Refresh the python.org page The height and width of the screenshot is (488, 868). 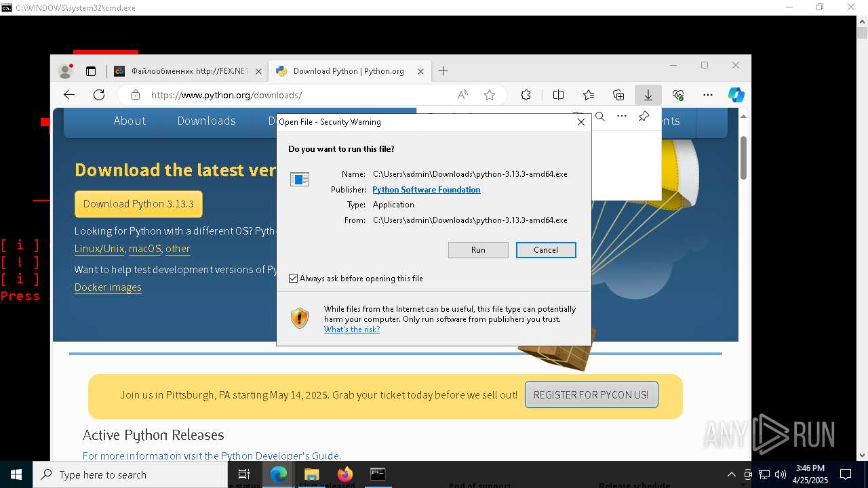99,95
